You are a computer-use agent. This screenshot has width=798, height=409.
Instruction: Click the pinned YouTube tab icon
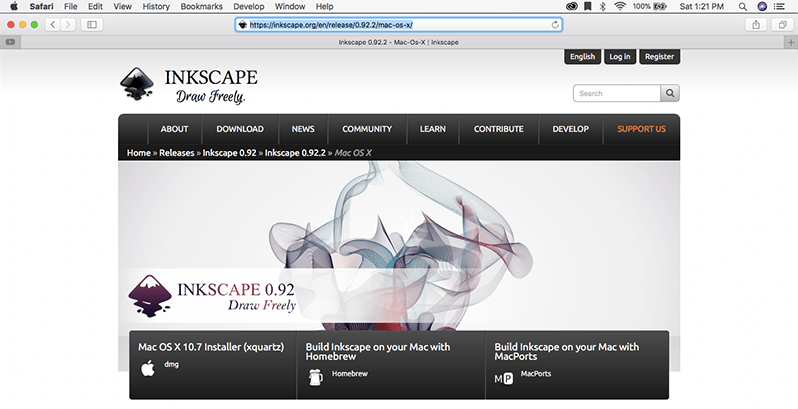pos(10,42)
